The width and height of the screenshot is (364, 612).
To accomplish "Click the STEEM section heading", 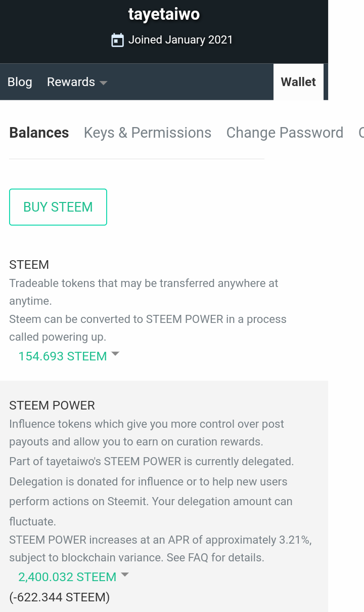I will click(29, 265).
